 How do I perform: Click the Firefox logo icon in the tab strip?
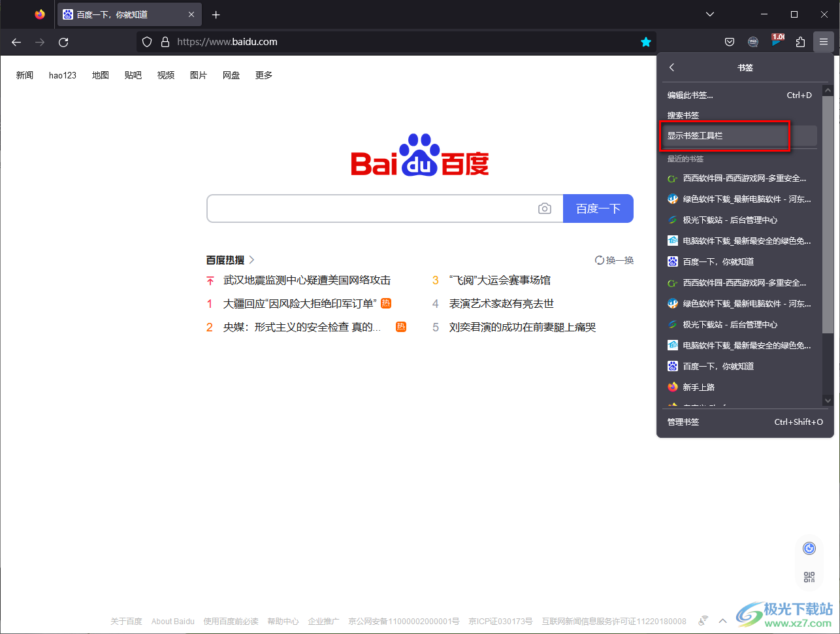coord(40,14)
